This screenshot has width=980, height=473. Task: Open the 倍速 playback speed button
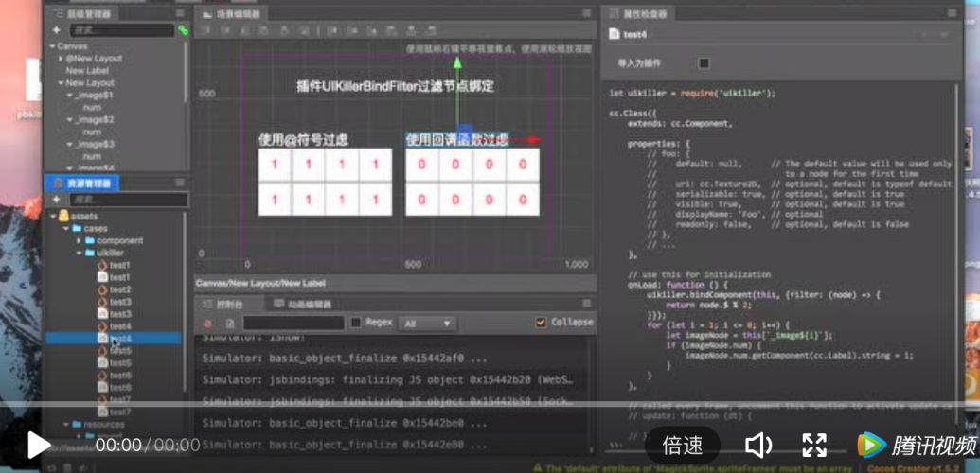click(x=683, y=445)
